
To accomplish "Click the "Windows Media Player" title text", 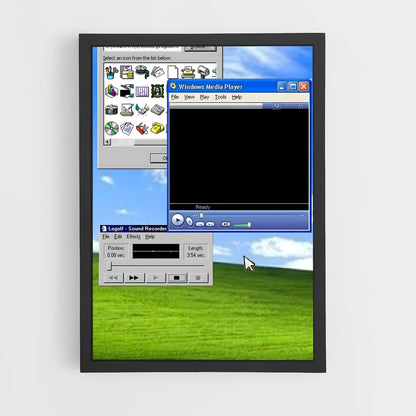I will point(210,87).
